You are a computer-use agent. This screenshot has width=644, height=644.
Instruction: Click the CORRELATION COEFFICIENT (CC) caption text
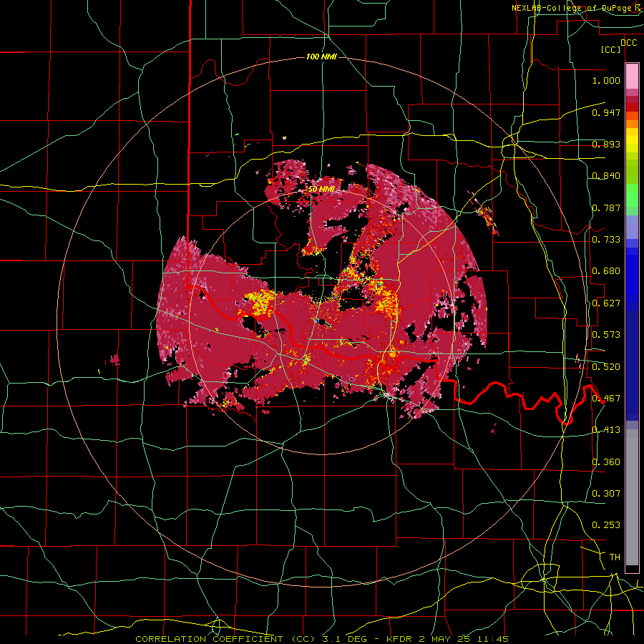225,639
